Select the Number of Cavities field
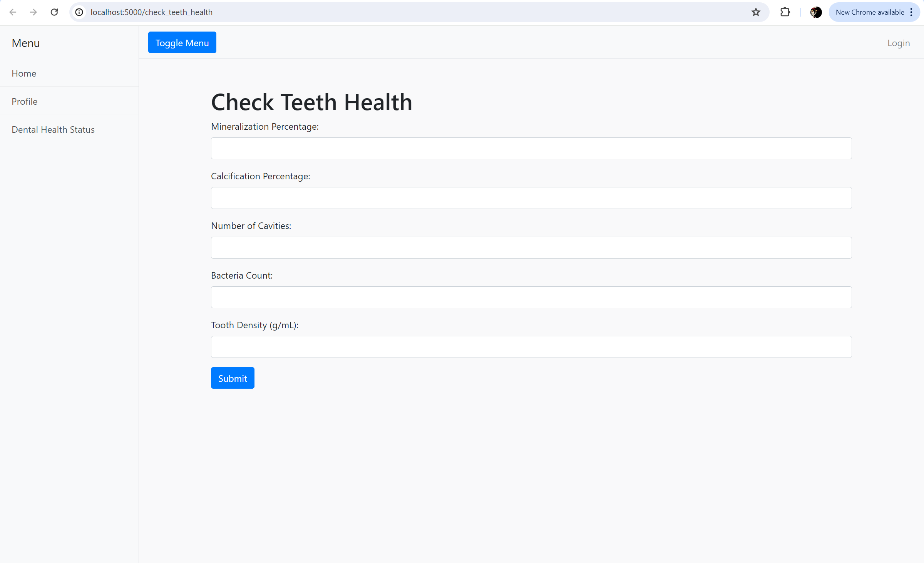924x563 pixels. click(x=531, y=247)
